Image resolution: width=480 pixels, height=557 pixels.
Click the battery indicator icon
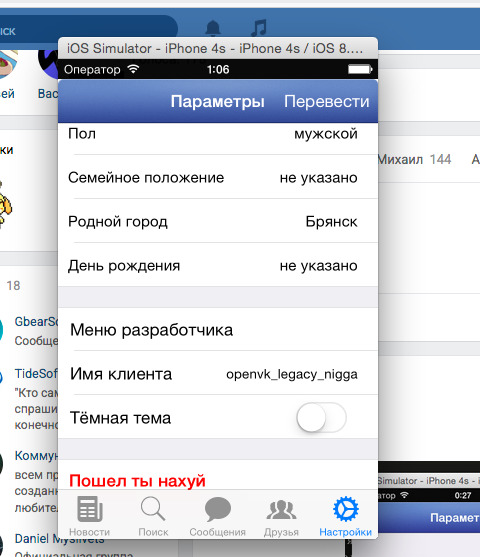coord(360,69)
